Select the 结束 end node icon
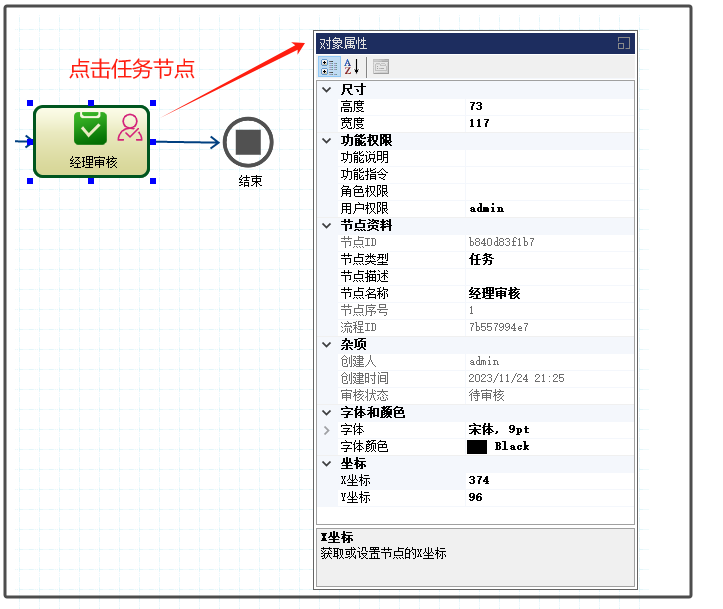Viewport: 723px width, 609px height. tap(248, 142)
